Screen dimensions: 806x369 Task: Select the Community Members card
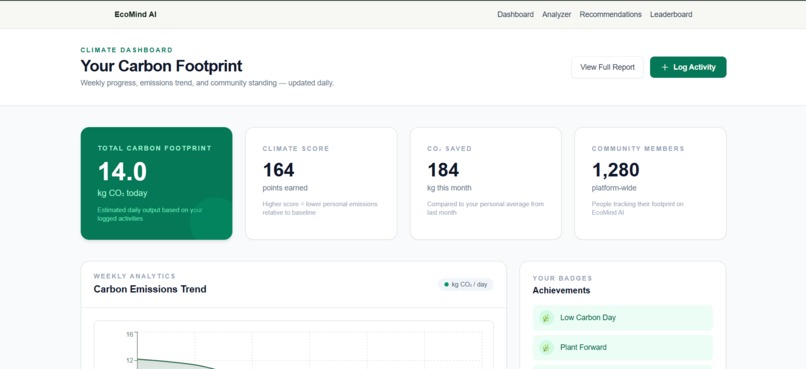tap(650, 183)
